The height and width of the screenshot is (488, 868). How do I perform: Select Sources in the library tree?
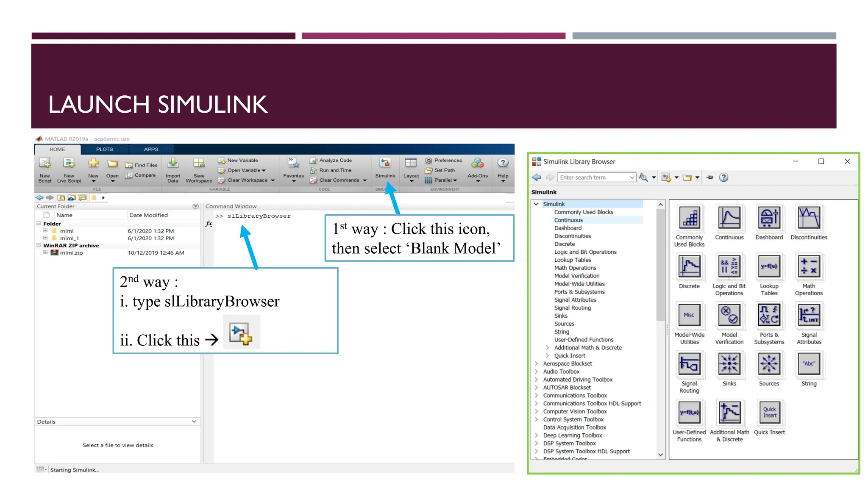(564, 324)
